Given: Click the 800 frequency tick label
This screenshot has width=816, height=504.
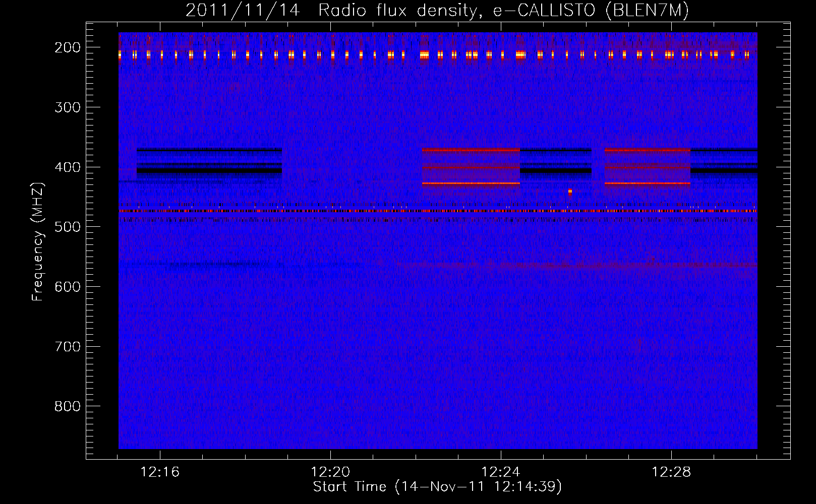Looking at the screenshot, I should 68,406.
